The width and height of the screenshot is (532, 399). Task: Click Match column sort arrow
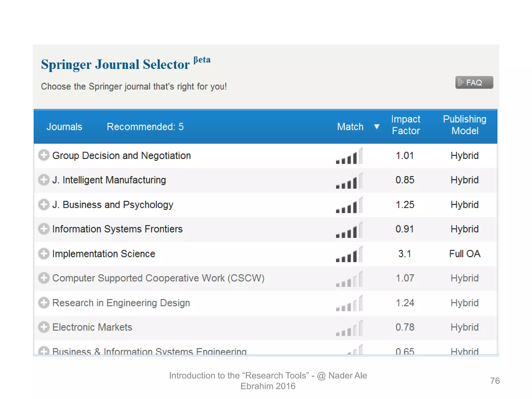[x=377, y=127]
